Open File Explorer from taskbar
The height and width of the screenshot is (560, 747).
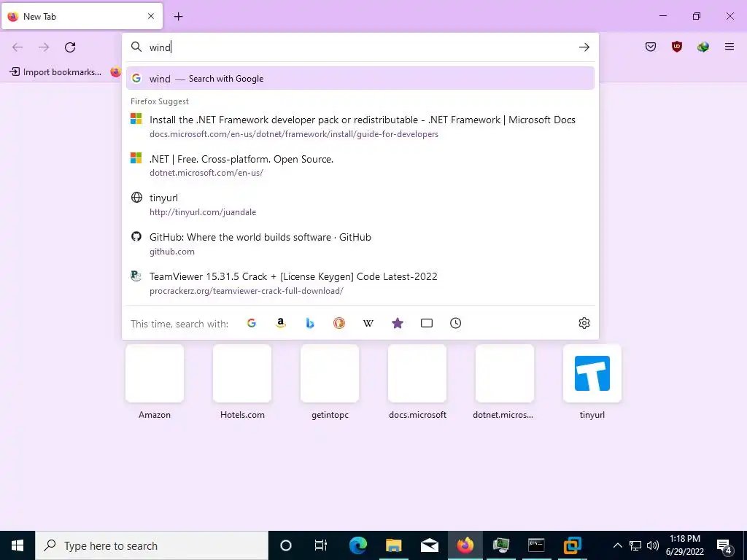click(393, 545)
